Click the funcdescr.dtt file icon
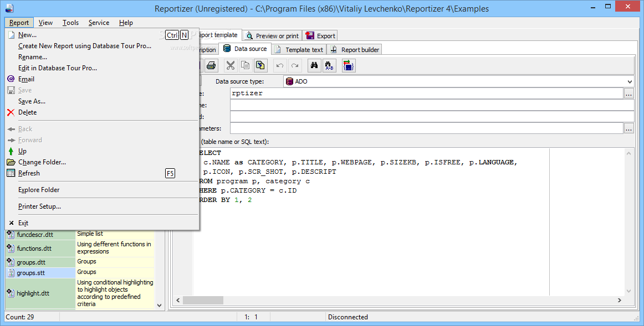The height and width of the screenshot is (326, 644). 11,235
